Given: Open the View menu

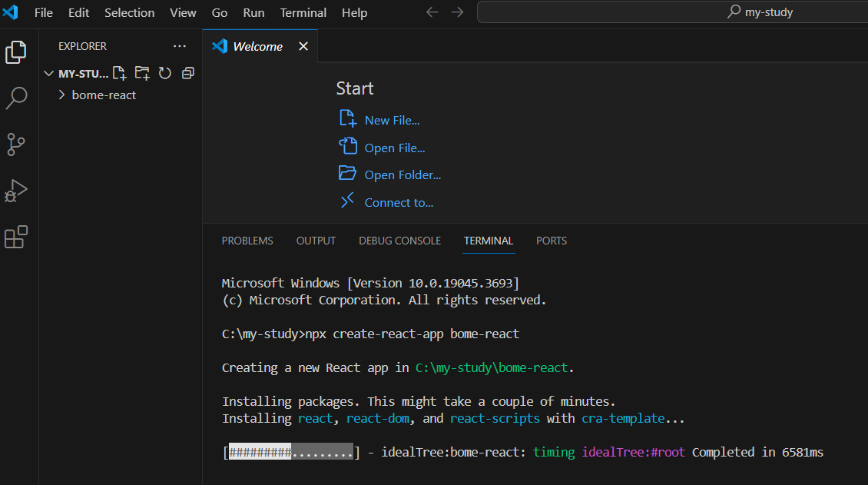Looking at the screenshot, I should (x=184, y=13).
